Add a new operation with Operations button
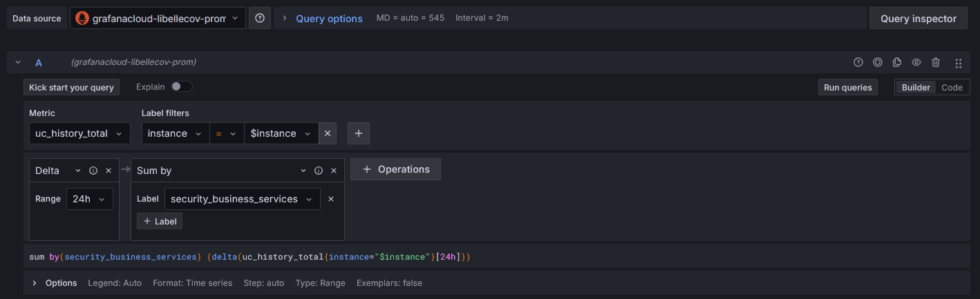This screenshot has width=980, height=299. pyautogui.click(x=395, y=169)
